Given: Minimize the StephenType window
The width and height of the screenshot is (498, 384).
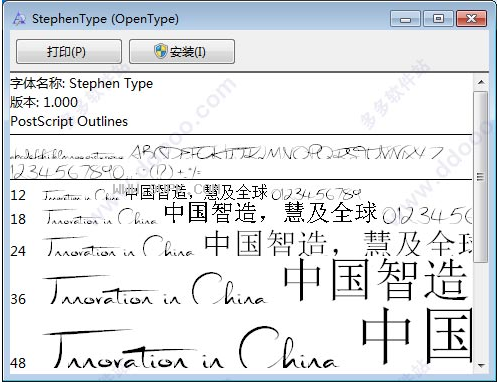Looking at the screenshot, I should tap(405, 18).
